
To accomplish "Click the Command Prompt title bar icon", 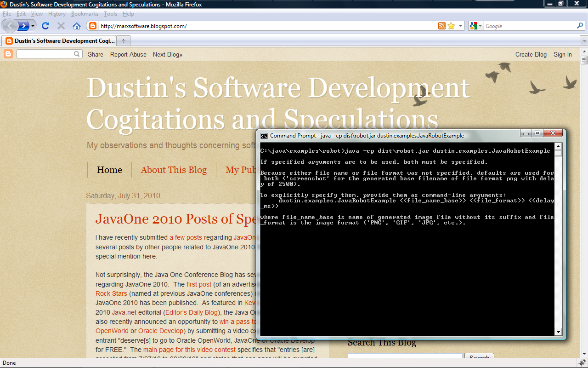I will (x=263, y=136).
